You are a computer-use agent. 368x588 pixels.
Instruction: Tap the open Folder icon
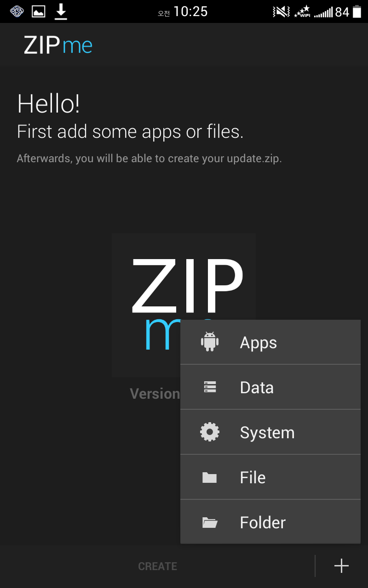(210, 522)
